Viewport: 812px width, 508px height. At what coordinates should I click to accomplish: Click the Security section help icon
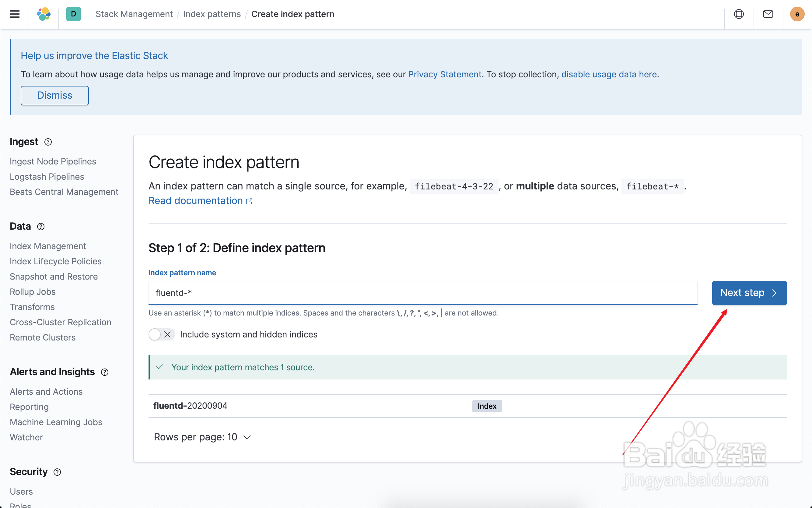[58, 472]
